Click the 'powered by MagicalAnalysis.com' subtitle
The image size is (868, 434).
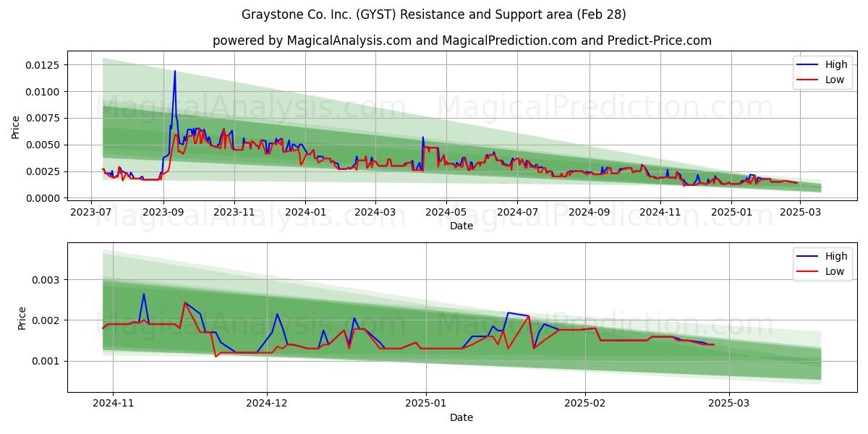tap(461, 41)
